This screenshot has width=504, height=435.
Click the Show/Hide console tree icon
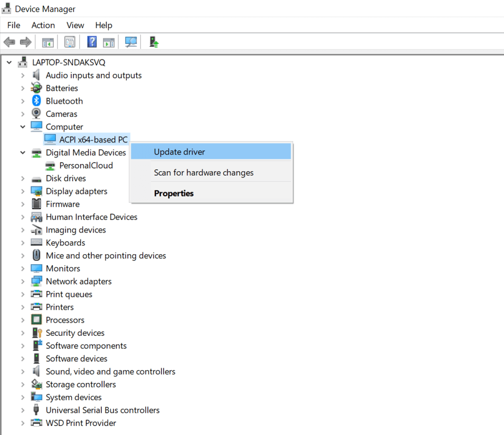(48, 42)
